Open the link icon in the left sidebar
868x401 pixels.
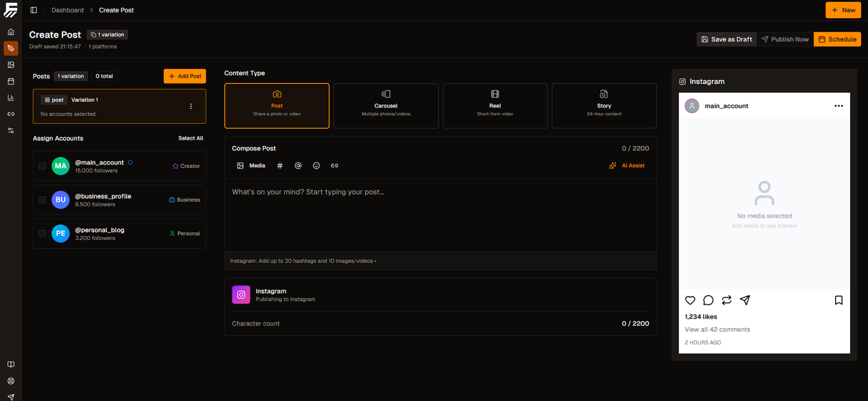tap(11, 114)
